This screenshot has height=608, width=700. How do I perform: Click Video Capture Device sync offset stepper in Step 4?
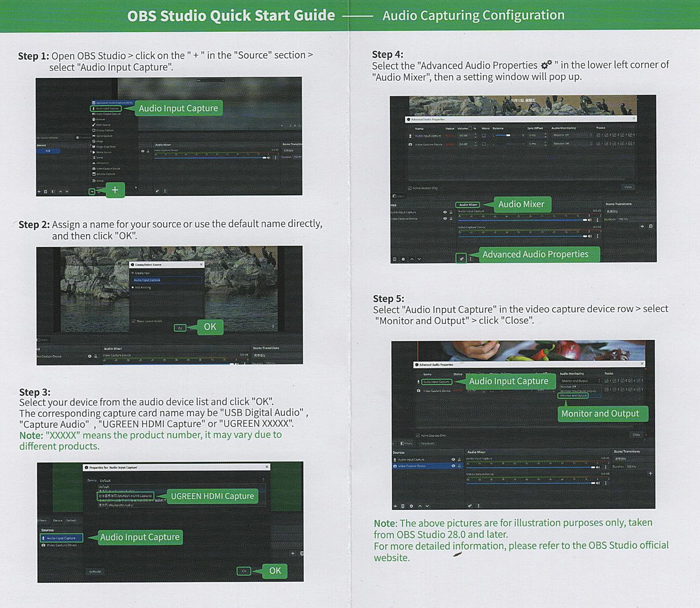(x=545, y=144)
